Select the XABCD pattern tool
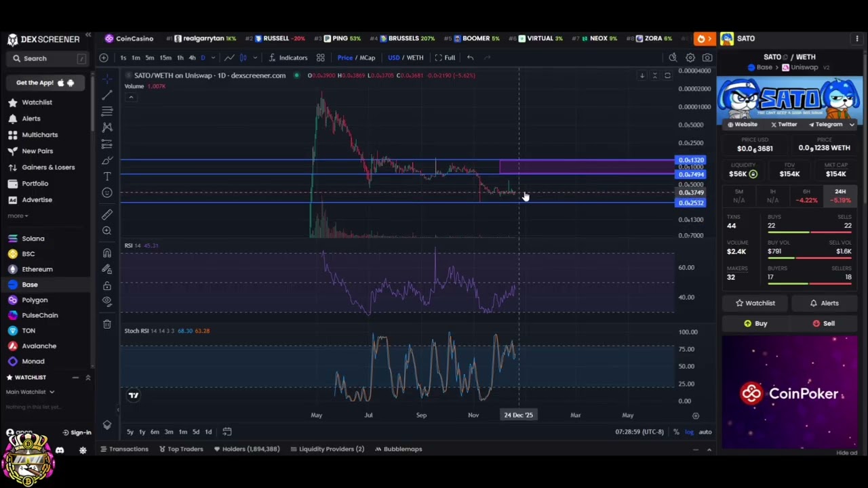The image size is (868, 488). pyautogui.click(x=106, y=127)
